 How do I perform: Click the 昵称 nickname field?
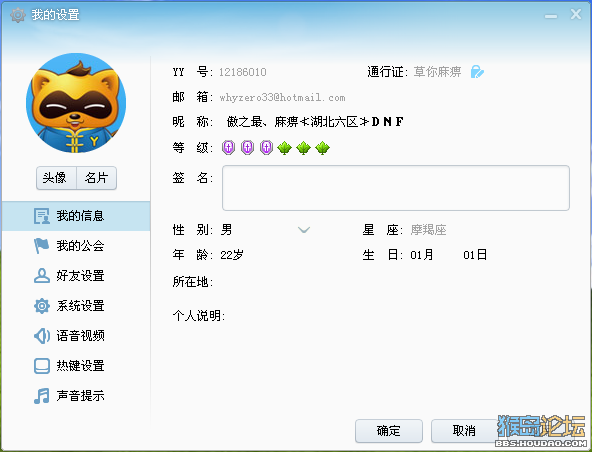(315, 122)
